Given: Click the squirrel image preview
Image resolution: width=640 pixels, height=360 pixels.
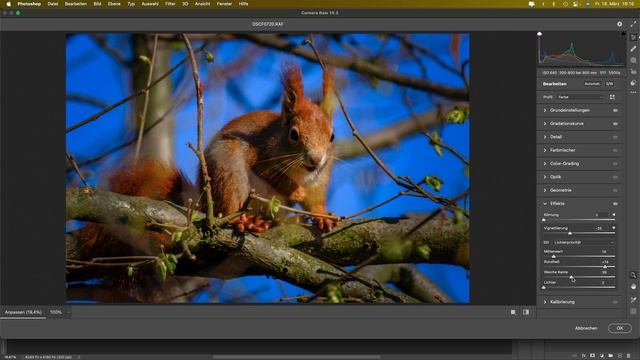Looking at the screenshot, I should [268, 168].
